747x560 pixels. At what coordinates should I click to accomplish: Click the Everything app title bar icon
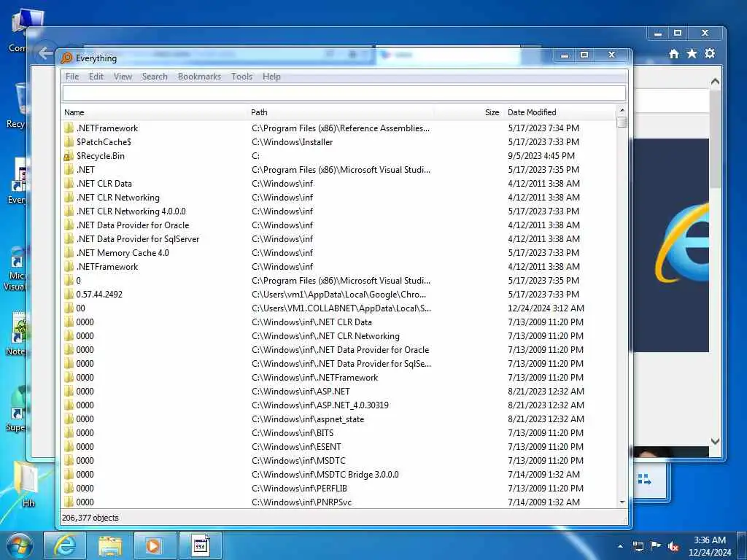click(x=66, y=58)
